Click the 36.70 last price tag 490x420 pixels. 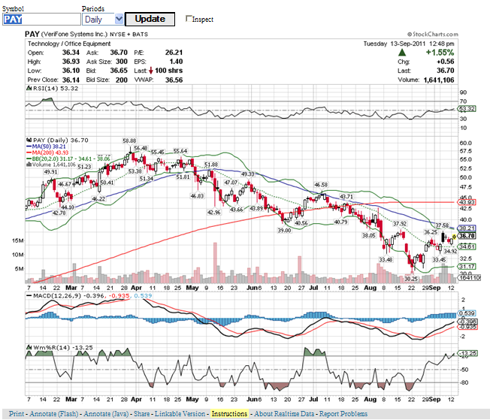(467, 236)
